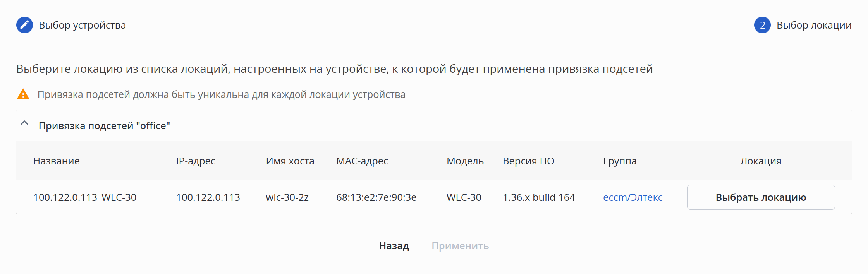Screen dimensions: 868x274
Task: Open the eccm/Элтекс group link
Action: (x=633, y=197)
